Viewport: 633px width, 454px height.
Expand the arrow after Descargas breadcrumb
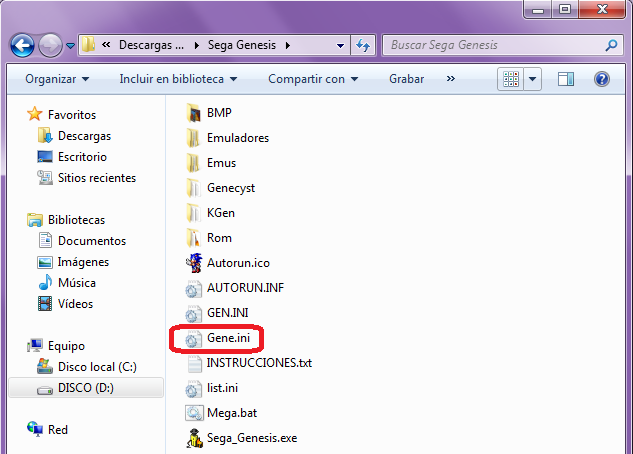(x=197, y=45)
